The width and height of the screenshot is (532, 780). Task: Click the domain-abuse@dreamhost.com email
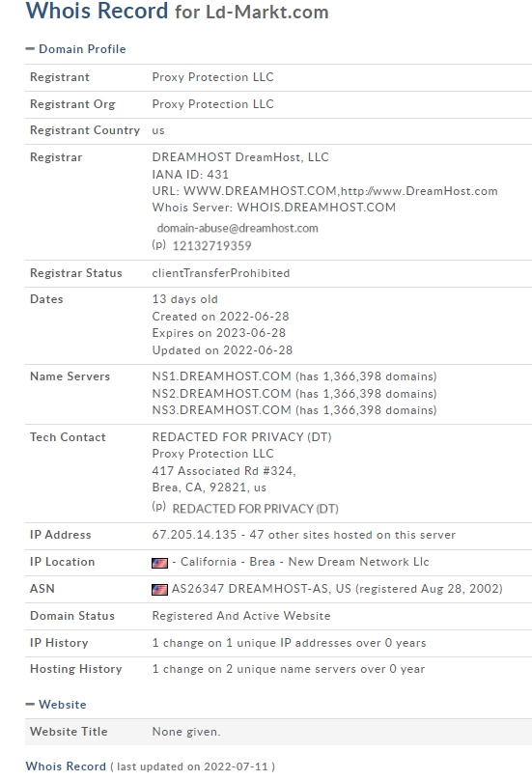[x=238, y=229]
